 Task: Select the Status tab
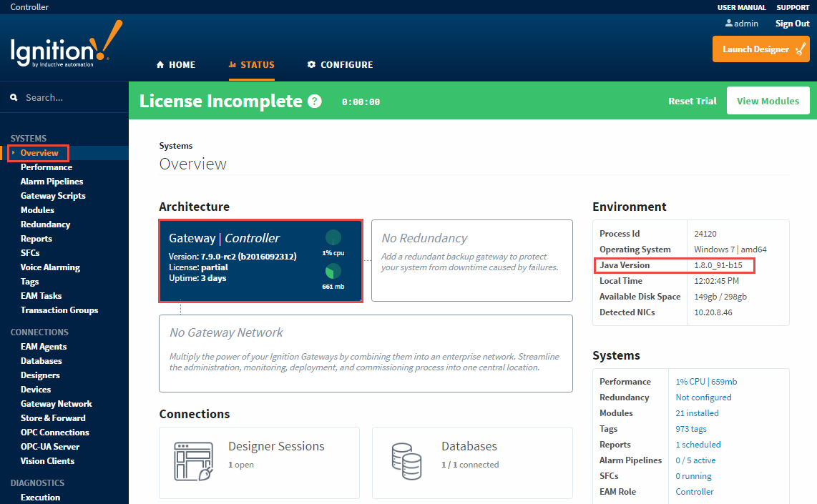[251, 65]
